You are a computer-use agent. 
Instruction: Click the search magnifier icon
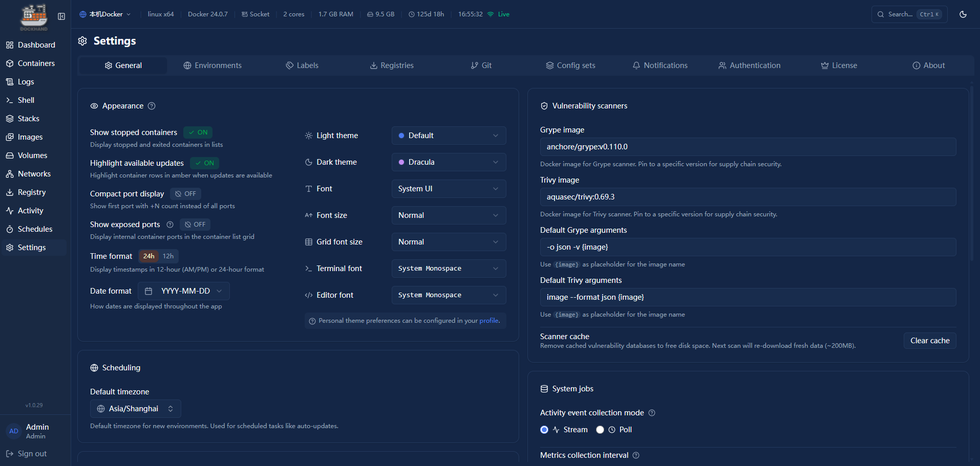pyautogui.click(x=881, y=14)
